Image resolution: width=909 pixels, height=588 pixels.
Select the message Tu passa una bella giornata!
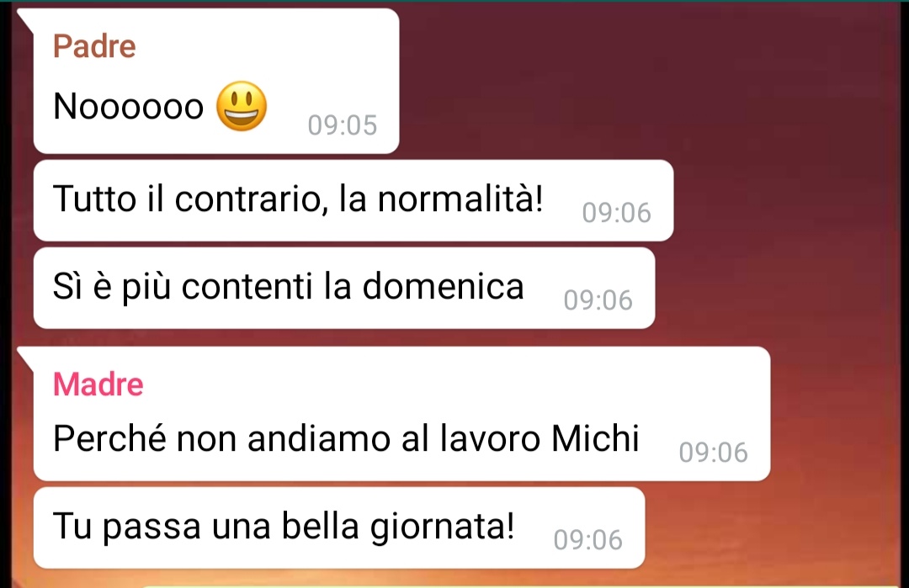339,527
